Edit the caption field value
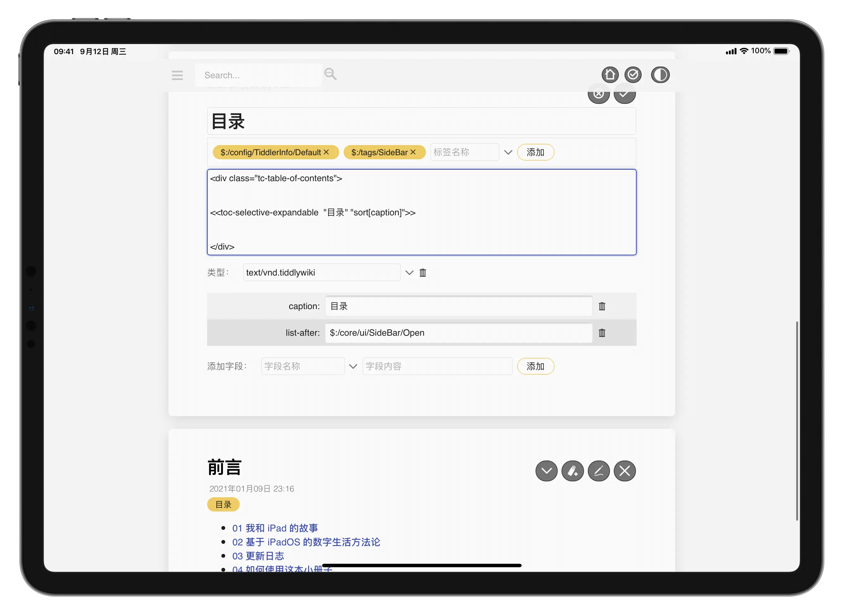 [459, 306]
